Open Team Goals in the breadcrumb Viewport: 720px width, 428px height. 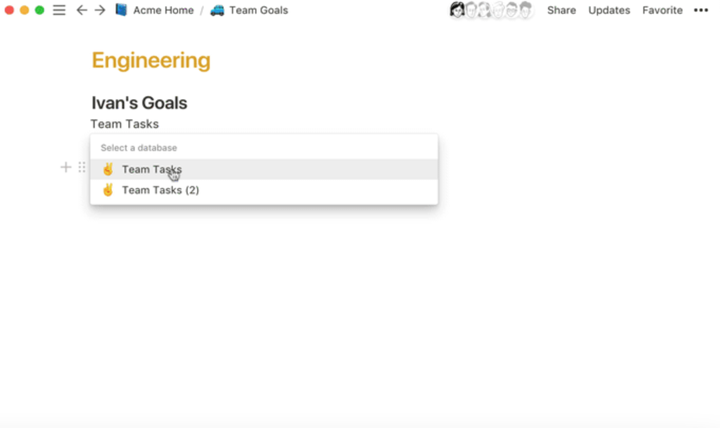pos(258,10)
